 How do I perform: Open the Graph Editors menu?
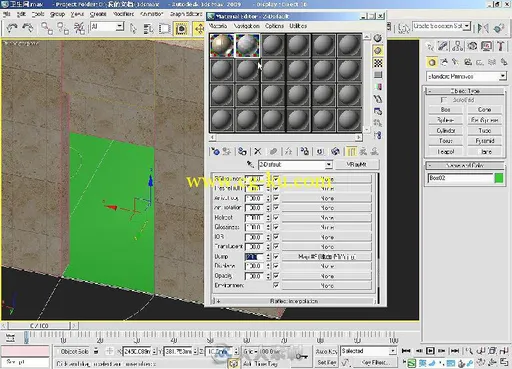point(186,14)
